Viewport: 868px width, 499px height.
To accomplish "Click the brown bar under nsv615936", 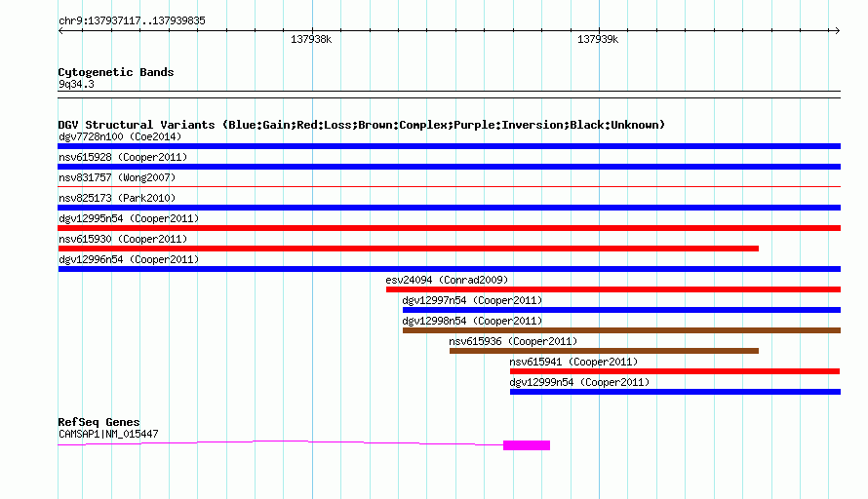I will pos(604,351).
